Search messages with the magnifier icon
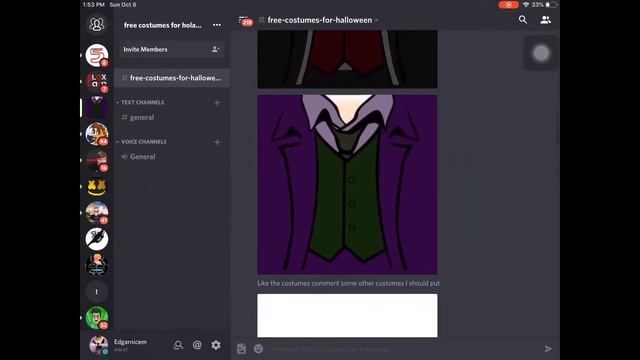 522,20
